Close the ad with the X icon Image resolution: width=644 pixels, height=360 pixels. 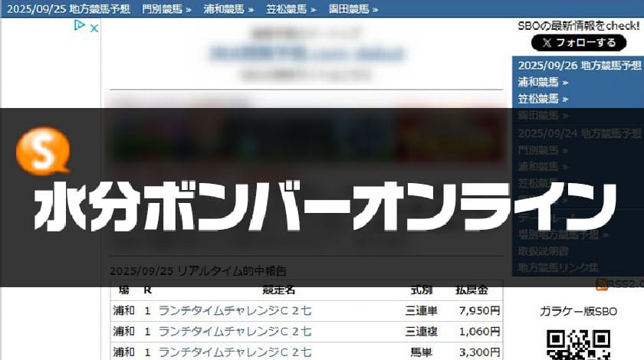click(x=94, y=28)
